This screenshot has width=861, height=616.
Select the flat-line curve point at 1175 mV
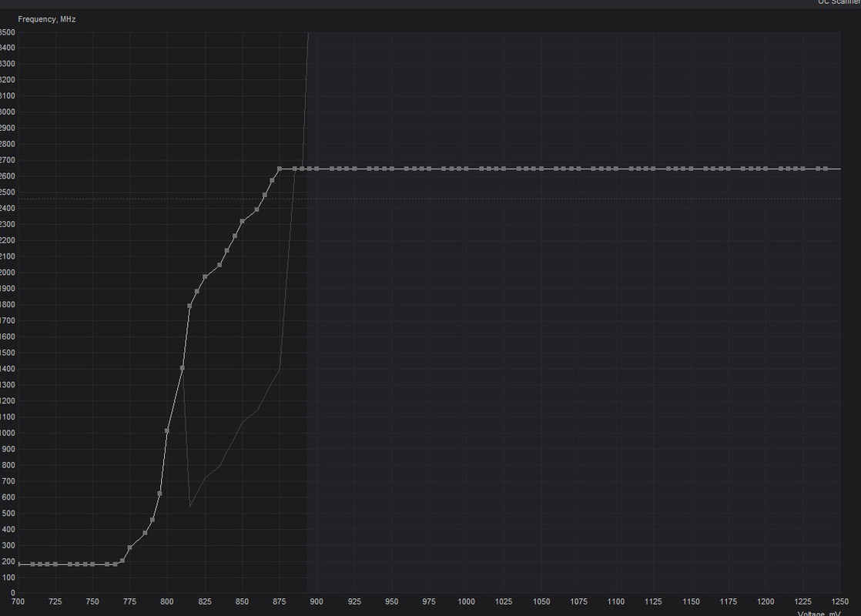point(728,169)
